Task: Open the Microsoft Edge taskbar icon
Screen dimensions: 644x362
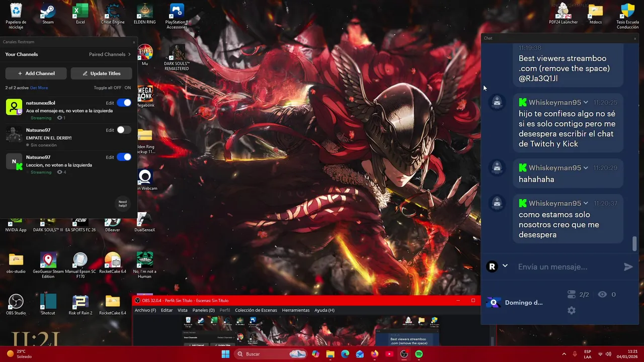Action: coord(345,354)
